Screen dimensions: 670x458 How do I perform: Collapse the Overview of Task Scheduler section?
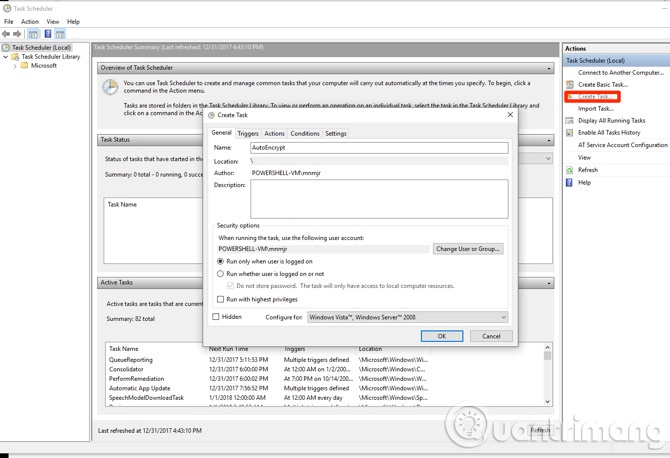tap(549, 68)
